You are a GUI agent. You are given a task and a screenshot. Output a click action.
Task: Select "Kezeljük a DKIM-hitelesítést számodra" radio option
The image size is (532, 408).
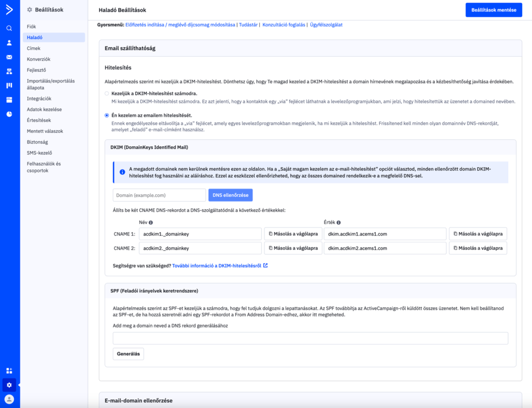point(107,93)
